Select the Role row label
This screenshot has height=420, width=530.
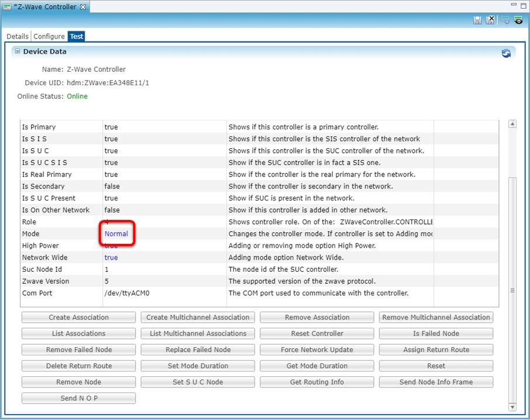(29, 222)
